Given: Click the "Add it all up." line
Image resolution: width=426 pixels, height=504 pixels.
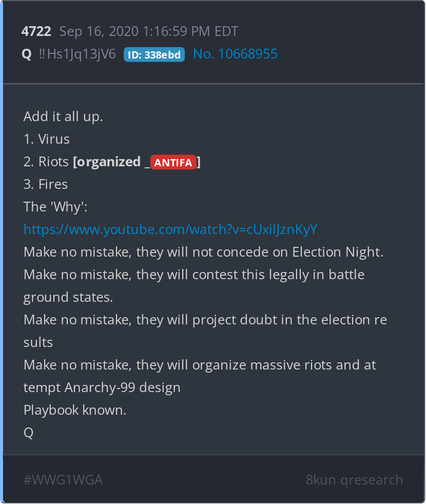Looking at the screenshot, I should [x=63, y=117].
